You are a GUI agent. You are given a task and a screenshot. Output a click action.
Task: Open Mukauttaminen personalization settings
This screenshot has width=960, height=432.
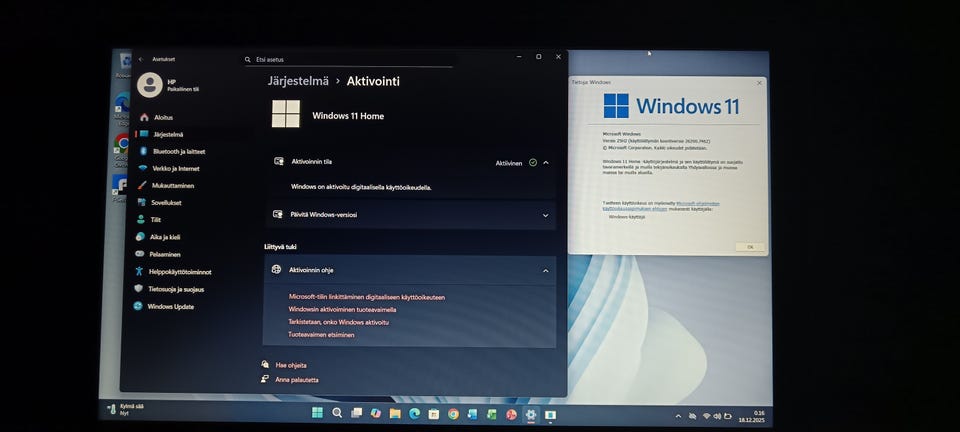pyautogui.click(x=173, y=185)
